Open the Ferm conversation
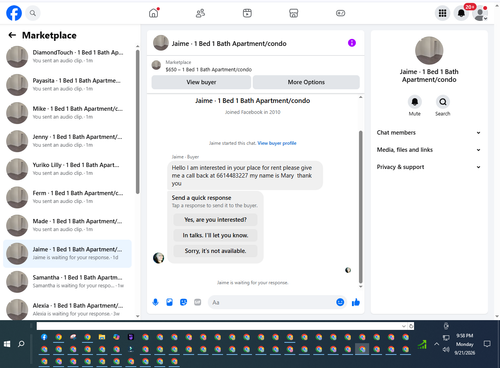The height and width of the screenshot is (368, 500). [x=68, y=197]
